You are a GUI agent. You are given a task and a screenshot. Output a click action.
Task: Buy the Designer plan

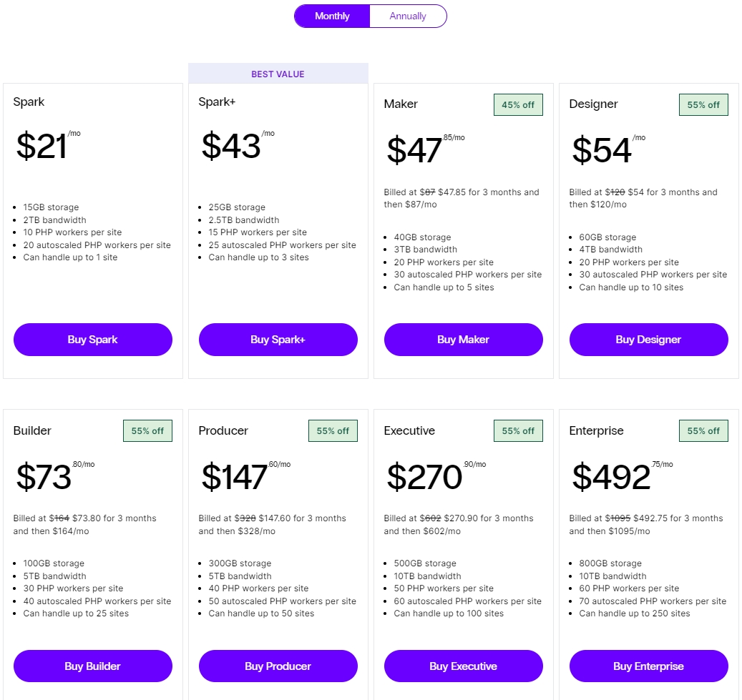click(649, 340)
